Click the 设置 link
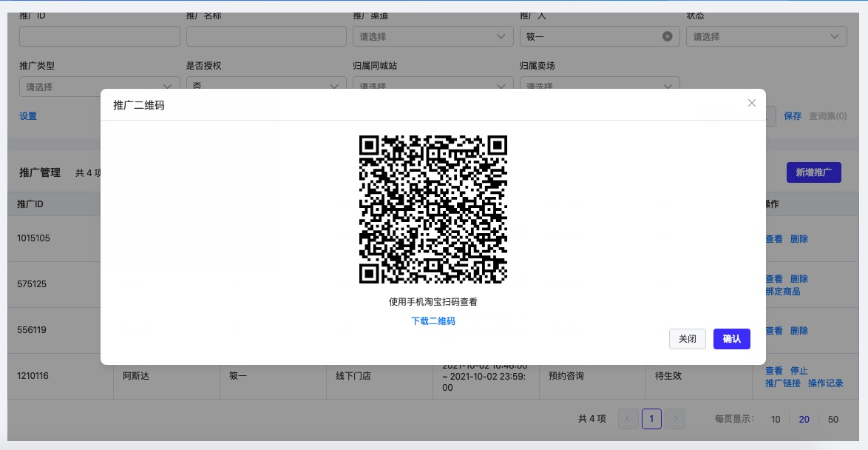This screenshot has width=868, height=450. [27, 115]
